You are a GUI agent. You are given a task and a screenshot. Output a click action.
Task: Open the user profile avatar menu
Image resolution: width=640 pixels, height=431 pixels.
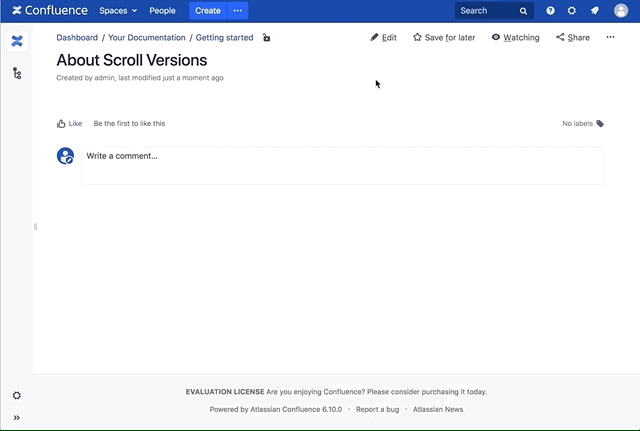(621, 11)
